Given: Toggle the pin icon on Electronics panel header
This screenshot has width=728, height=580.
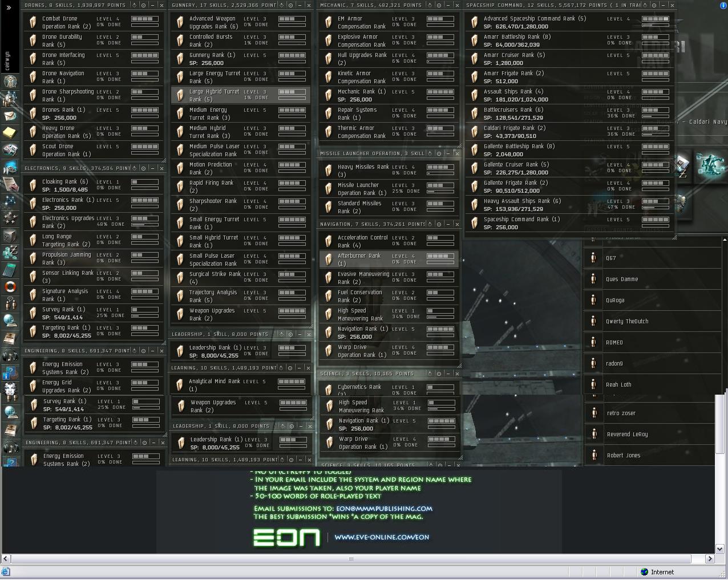Looking at the screenshot, I should [134, 168].
